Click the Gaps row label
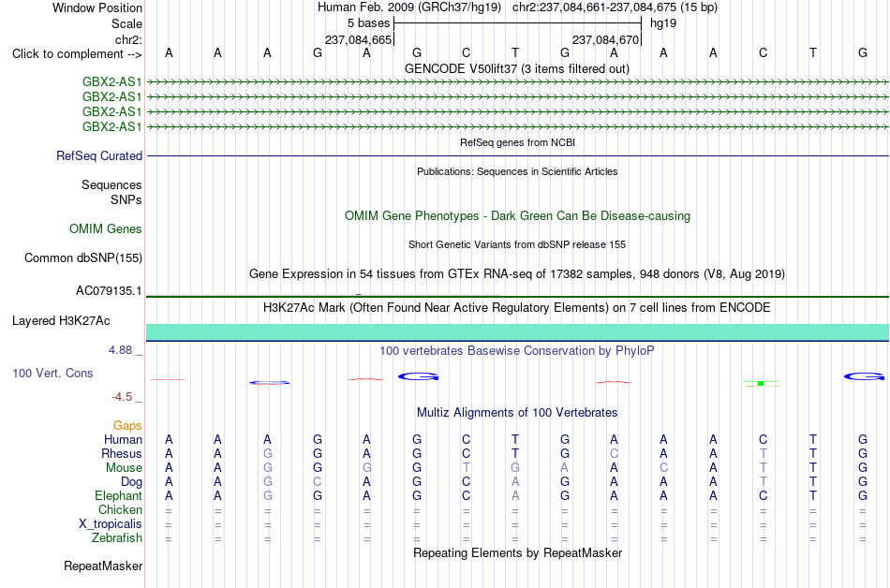 coord(127,426)
